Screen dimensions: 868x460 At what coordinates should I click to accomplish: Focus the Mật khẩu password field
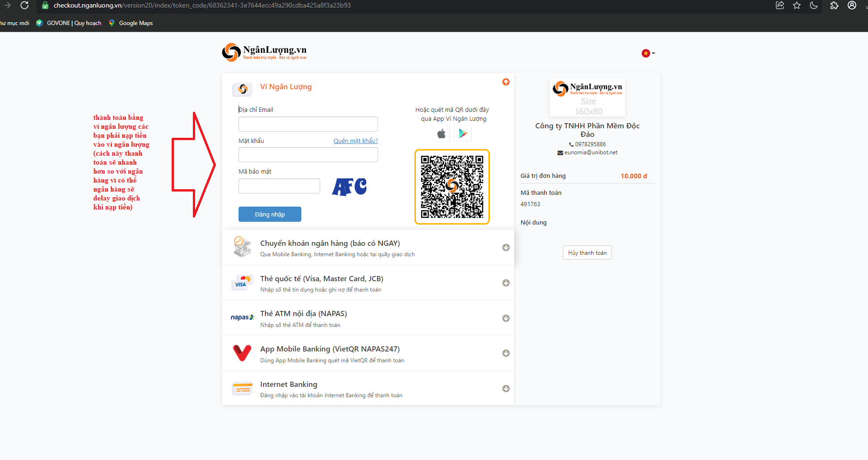[x=308, y=155]
